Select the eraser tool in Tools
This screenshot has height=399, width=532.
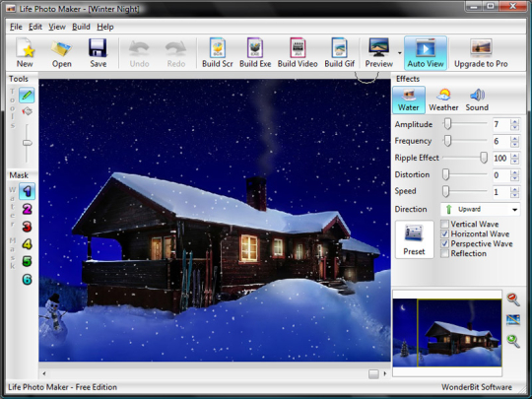27,111
